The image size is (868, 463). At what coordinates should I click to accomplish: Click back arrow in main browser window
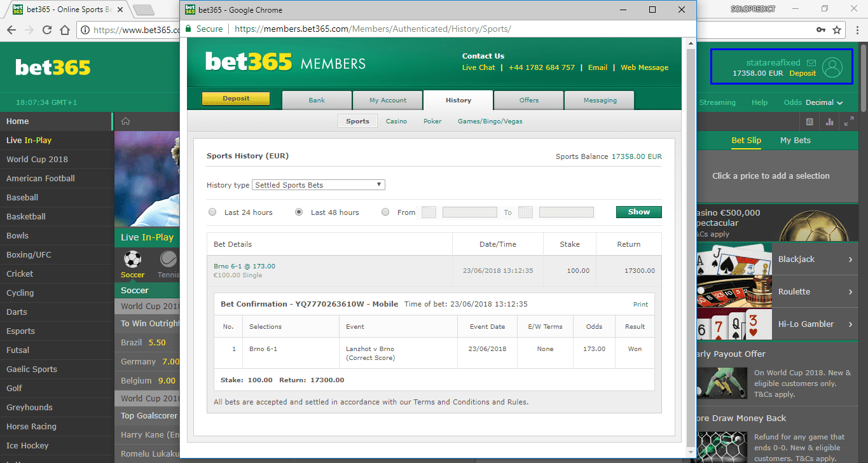click(x=11, y=30)
